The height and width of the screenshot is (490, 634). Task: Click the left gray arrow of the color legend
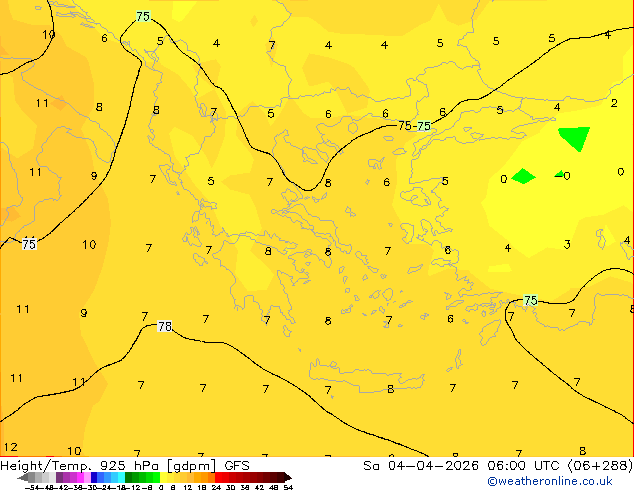[x=23, y=478]
